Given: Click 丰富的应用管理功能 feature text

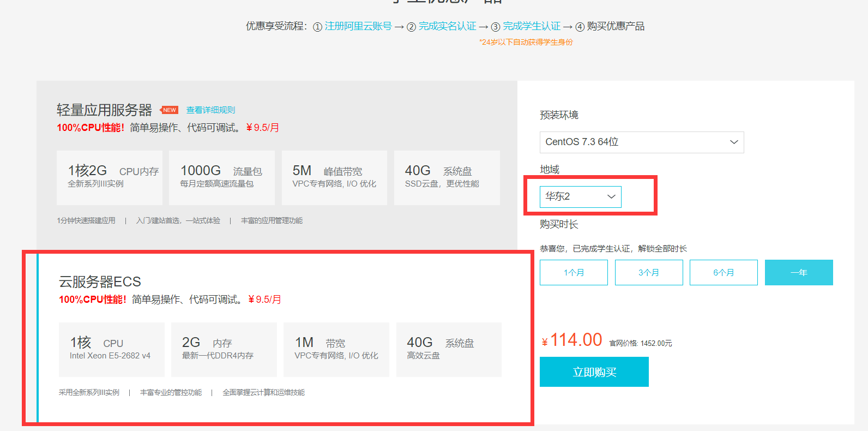Looking at the screenshot, I should point(272,220).
